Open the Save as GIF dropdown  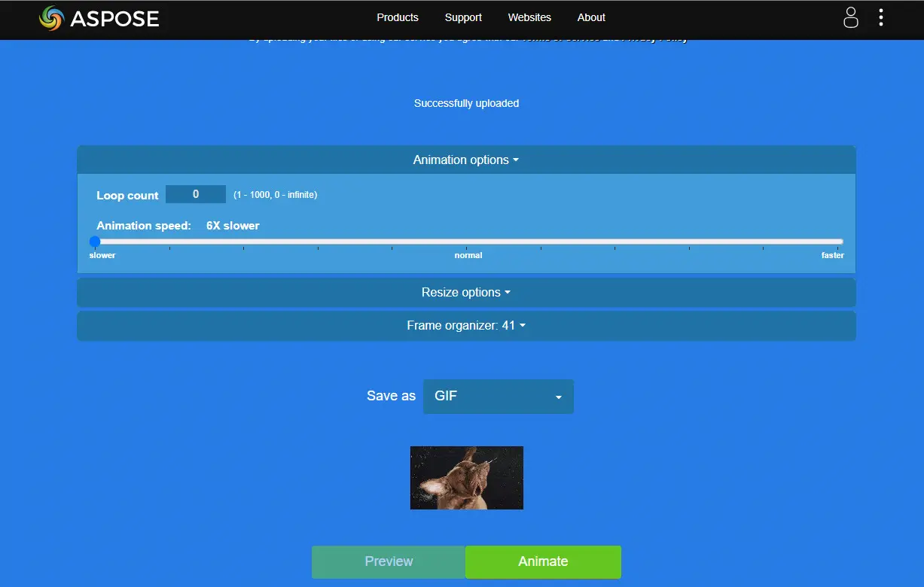[x=498, y=396]
